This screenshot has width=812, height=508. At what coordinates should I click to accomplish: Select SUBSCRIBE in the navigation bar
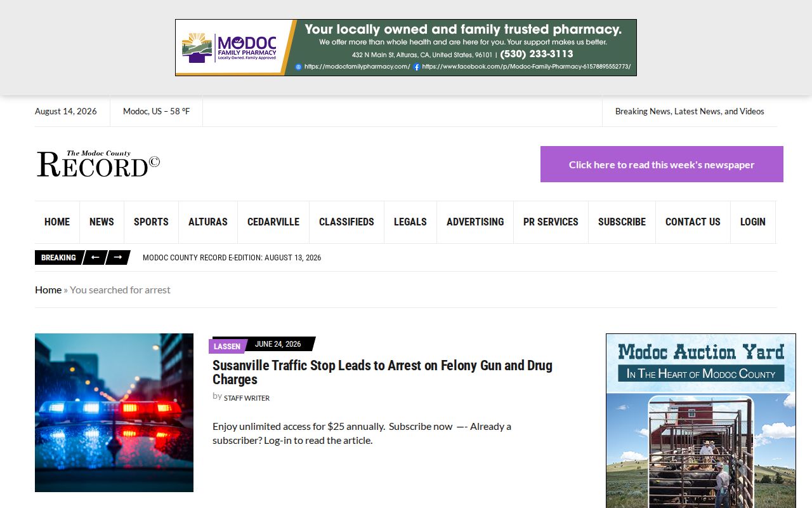point(622,222)
